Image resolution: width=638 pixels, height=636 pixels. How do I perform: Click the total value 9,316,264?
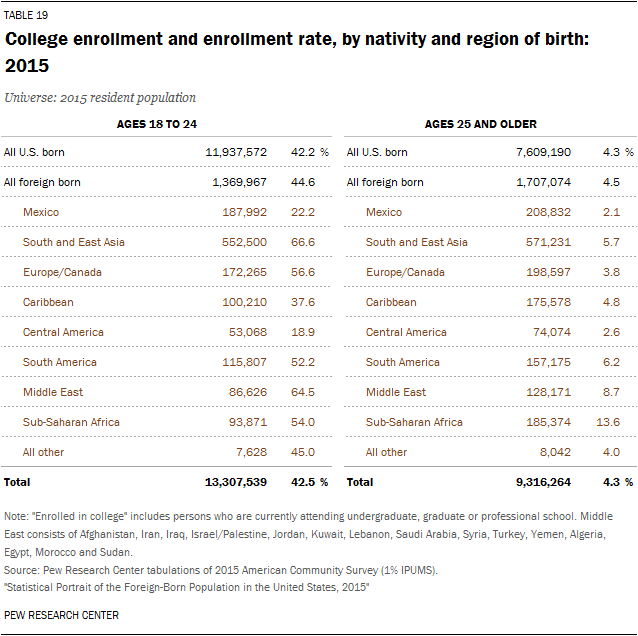click(543, 482)
